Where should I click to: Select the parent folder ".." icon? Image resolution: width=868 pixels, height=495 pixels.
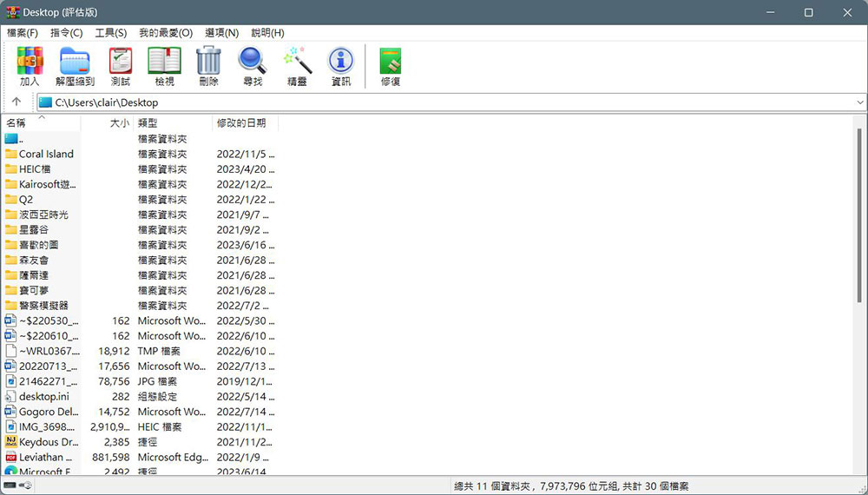[x=10, y=138]
